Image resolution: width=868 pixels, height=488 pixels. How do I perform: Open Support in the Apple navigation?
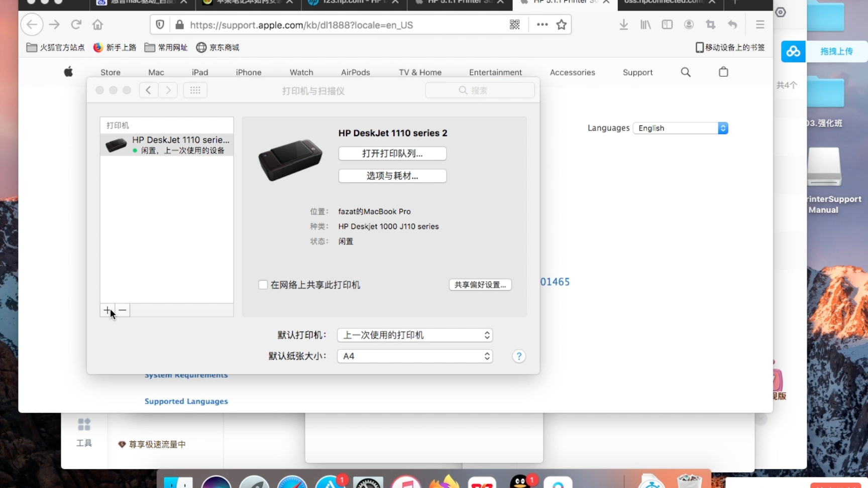click(638, 72)
